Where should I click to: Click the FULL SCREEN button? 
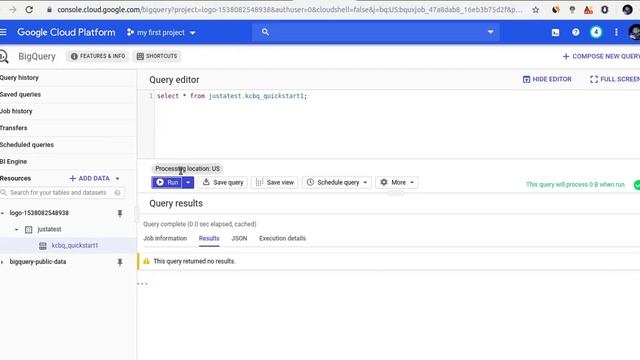click(615, 79)
